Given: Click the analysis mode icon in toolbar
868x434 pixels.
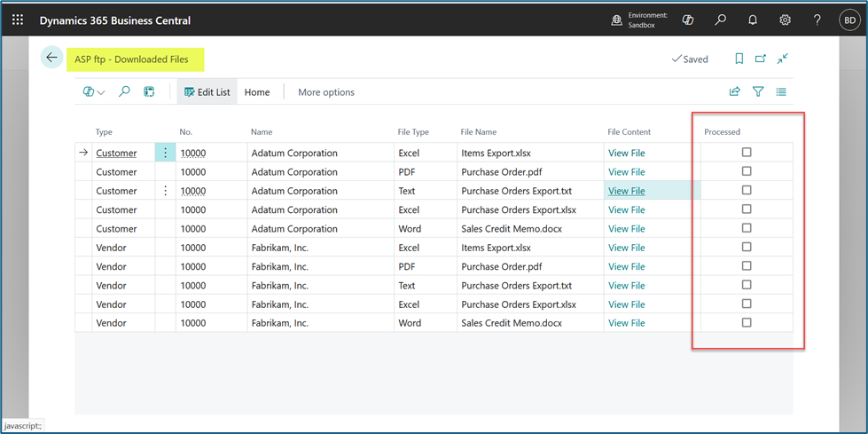Looking at the screenshot, I should (149, 92).
